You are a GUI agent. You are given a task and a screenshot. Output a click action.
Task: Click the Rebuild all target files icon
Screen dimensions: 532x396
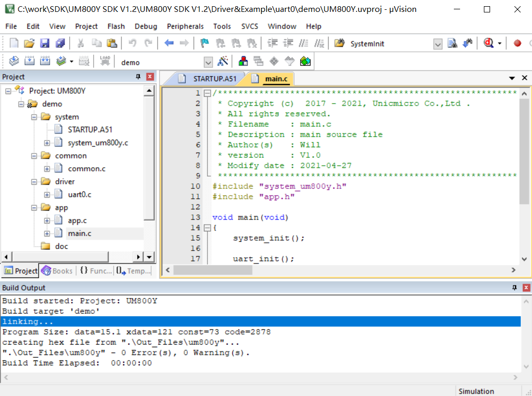coord(45,62)
